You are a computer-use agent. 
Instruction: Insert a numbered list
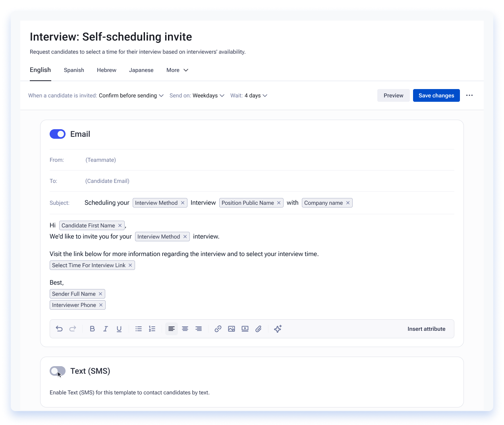coord(152,329)
